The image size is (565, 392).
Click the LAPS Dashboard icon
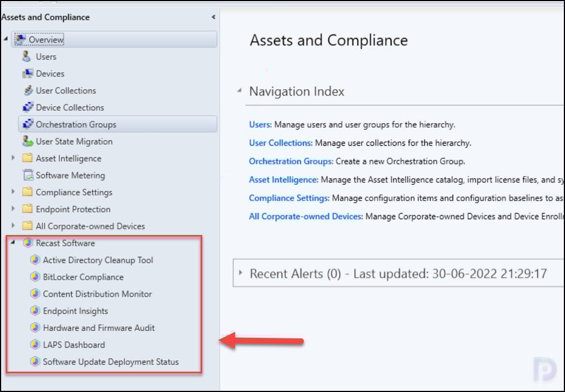coord(35,345)
